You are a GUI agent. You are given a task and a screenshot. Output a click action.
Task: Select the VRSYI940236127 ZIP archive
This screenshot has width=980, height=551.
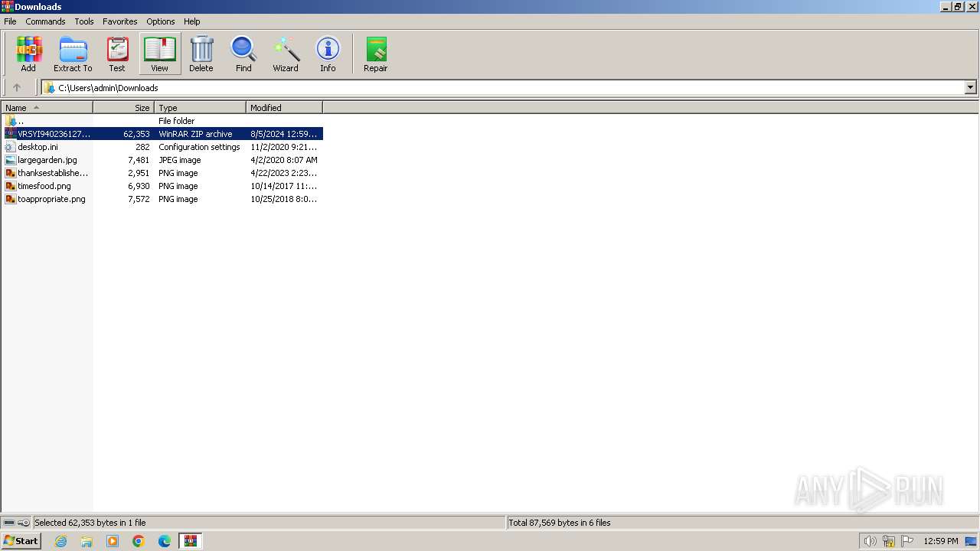(162, 134)
